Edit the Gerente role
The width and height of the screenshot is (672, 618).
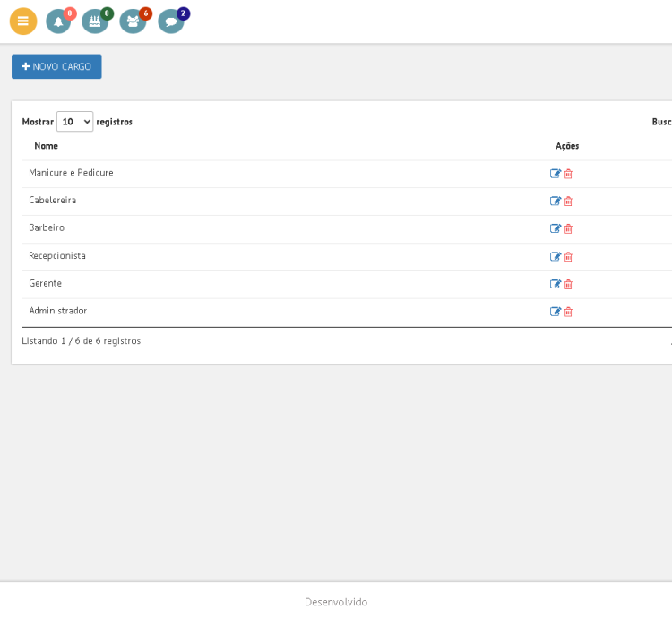[x=556, y=285]
